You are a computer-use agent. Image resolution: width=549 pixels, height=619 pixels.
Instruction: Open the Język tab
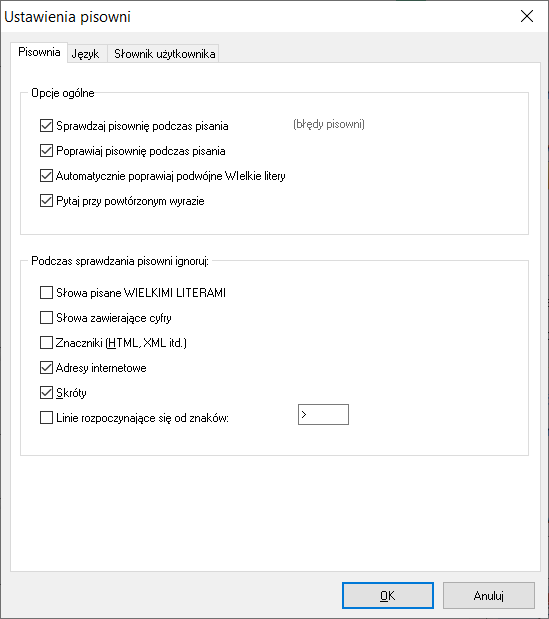(86, 54)
